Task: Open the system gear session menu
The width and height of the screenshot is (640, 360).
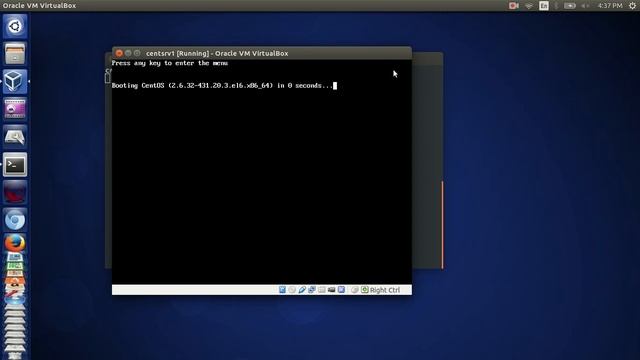Action: tap(632, 6)
